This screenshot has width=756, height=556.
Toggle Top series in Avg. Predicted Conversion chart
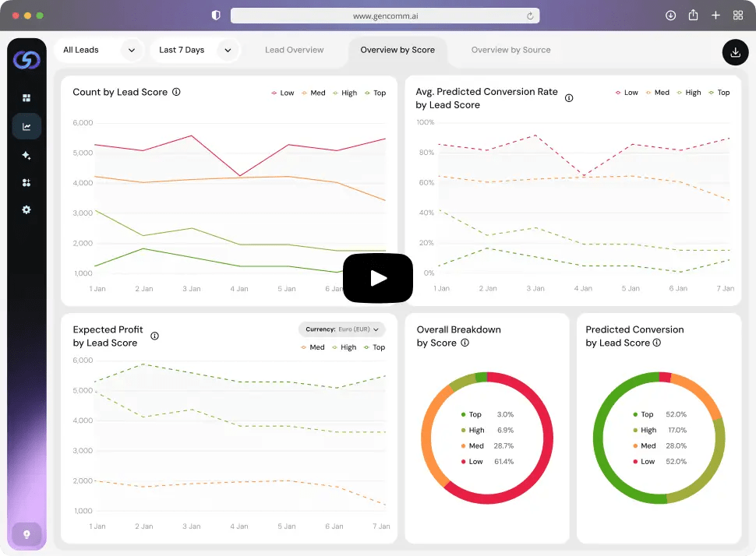coord(719,93)
